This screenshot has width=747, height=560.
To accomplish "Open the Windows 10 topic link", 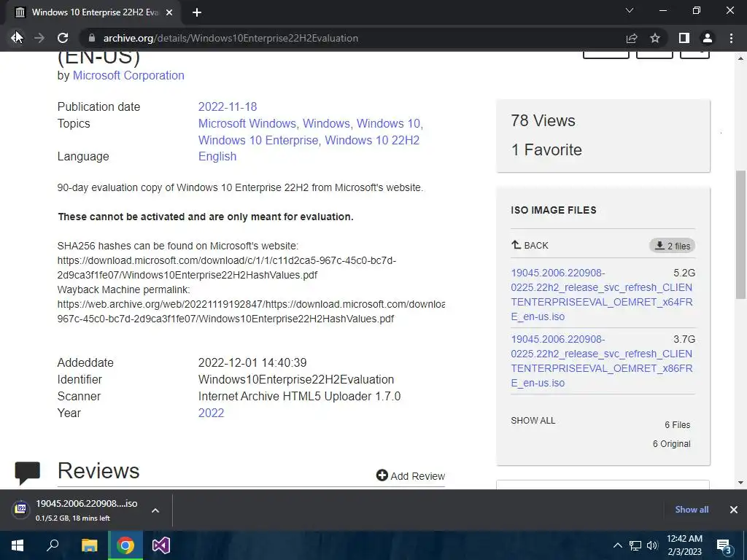I will pos(388,123).
